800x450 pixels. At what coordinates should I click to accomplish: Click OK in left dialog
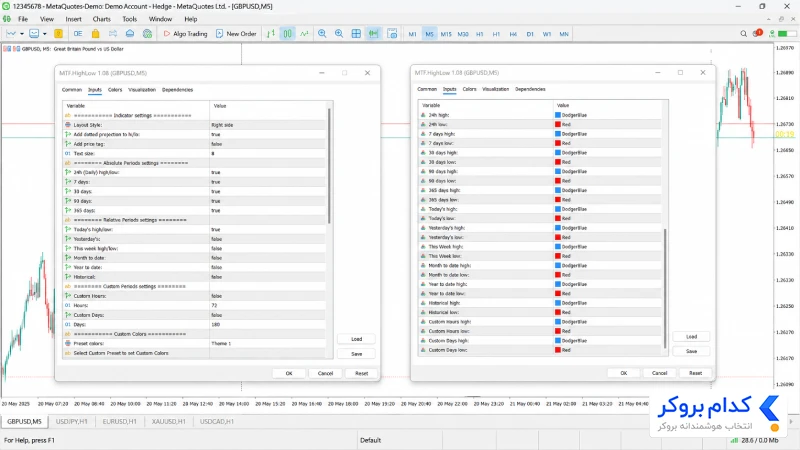[x=289, y=373]
